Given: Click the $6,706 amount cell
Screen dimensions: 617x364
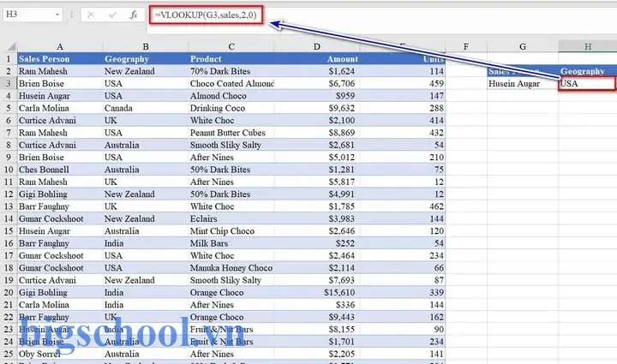Looking at the screenshot, I should coord(317,84).
